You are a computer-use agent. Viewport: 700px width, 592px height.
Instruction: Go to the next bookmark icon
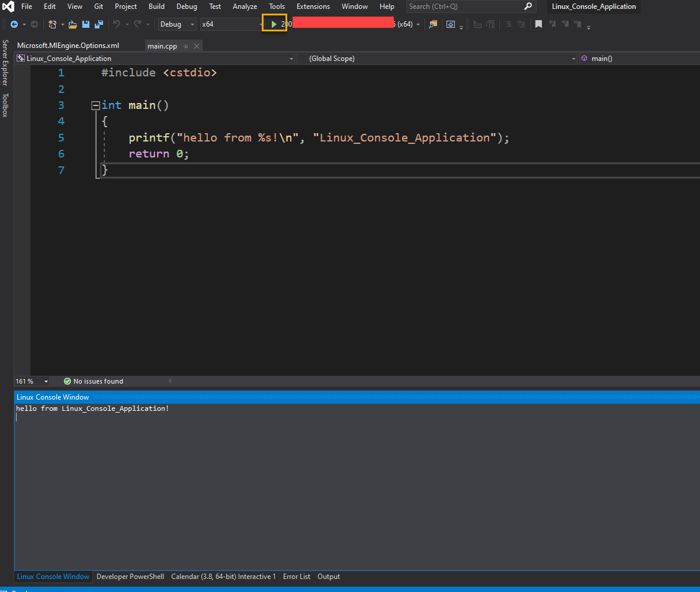pos(565,24)
